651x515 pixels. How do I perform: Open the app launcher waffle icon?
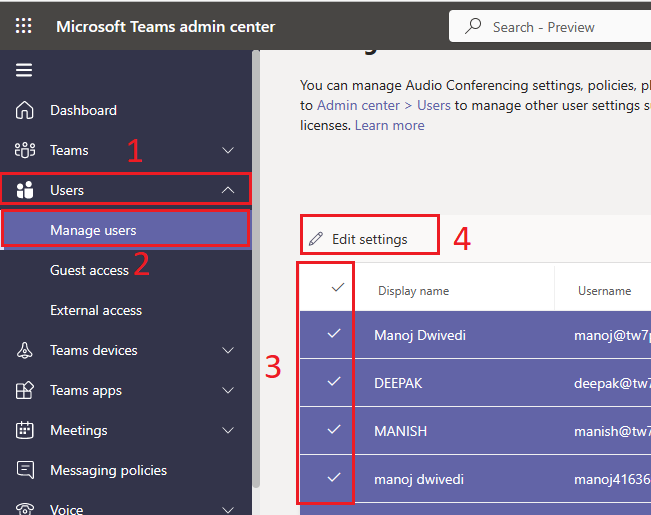click(24, 26)
